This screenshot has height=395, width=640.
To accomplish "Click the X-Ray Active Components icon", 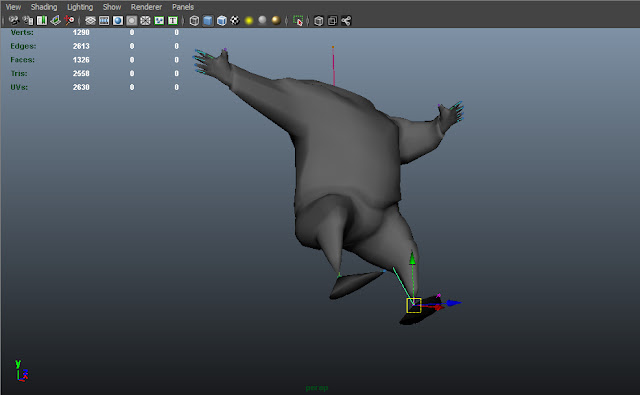I will (333, 20).
